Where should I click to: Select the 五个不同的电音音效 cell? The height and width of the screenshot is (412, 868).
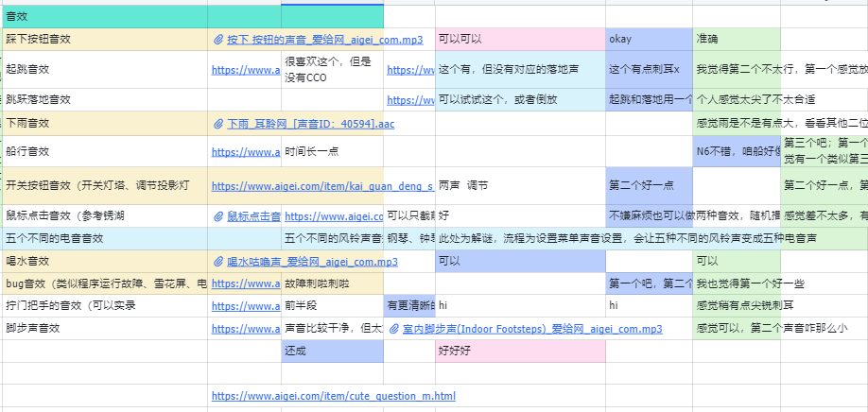point(104,239)
